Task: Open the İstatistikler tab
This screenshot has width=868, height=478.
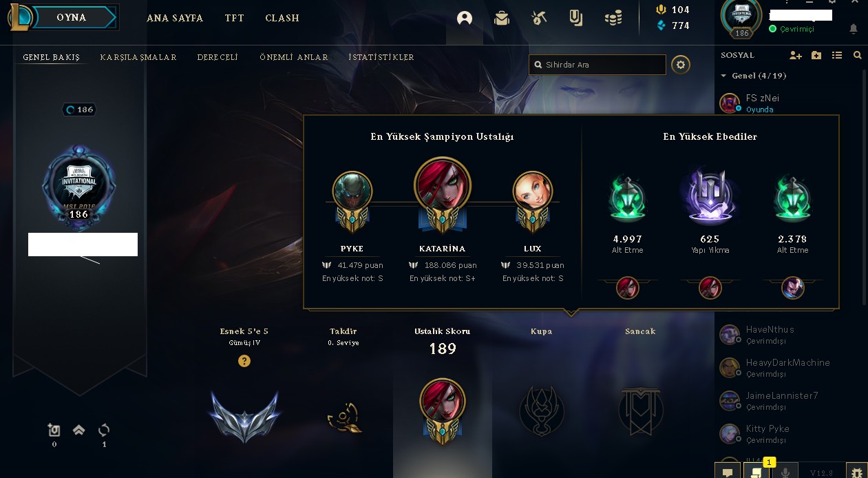Action: (381, 57)
